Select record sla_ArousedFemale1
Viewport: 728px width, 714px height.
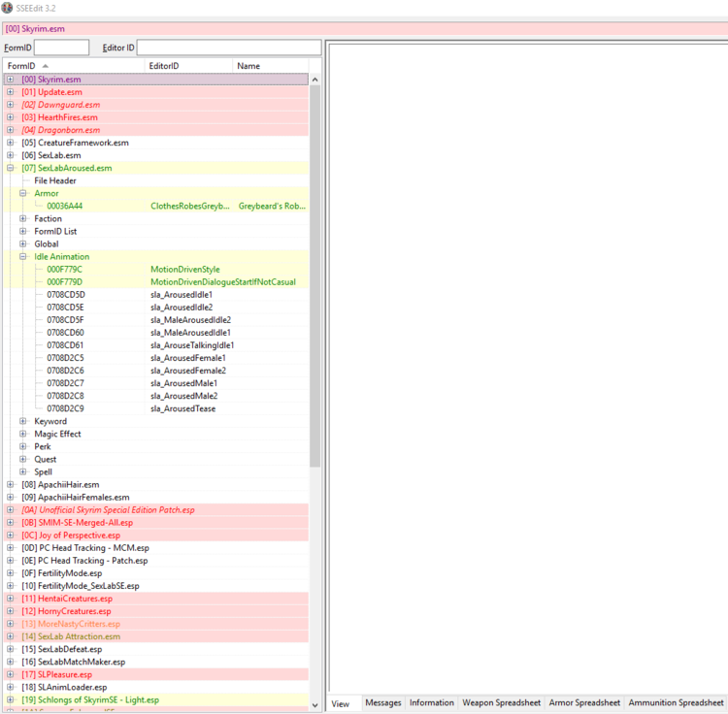(x=156, y=358)
